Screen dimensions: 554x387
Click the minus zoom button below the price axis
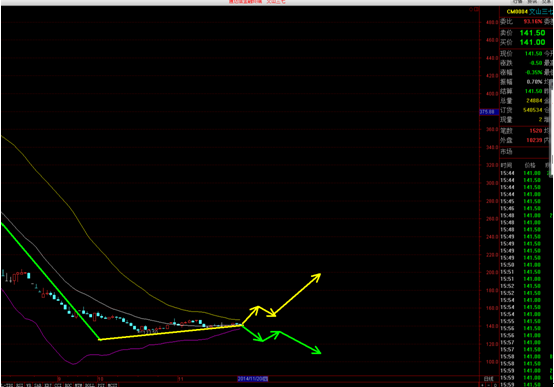pyautogui.click(x=489, y=385)
